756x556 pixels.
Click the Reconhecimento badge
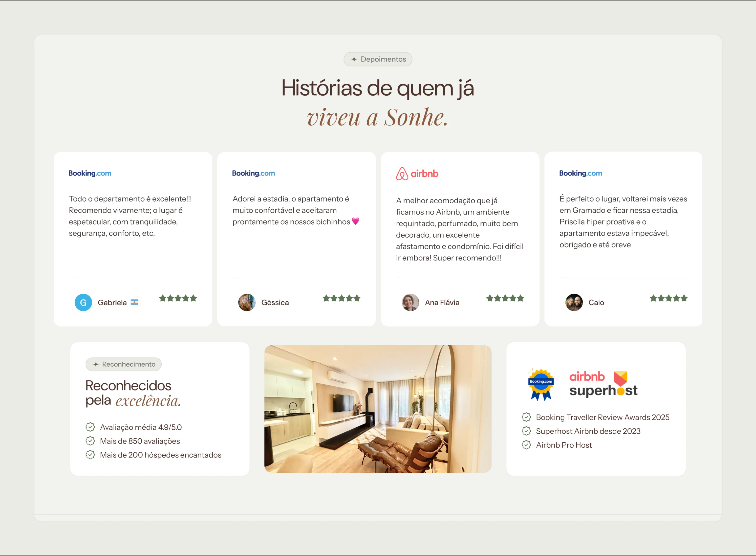(x=124, y=364)
